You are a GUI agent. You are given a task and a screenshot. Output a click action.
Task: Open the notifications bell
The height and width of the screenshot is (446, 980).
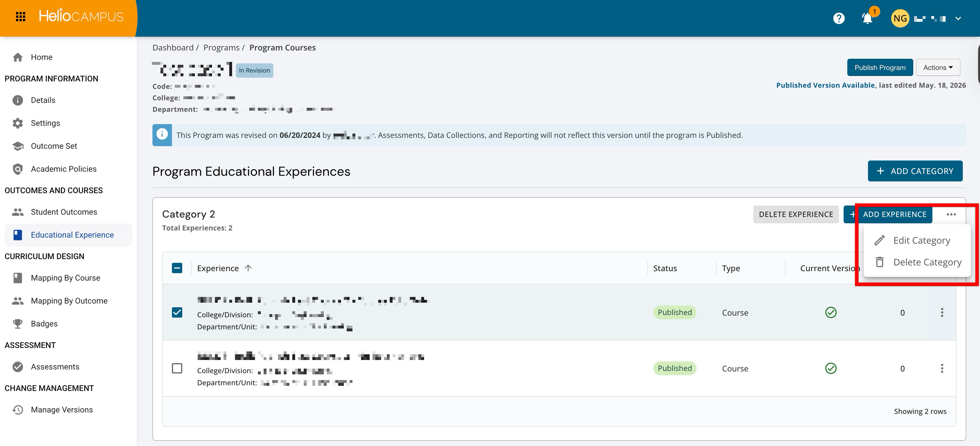click(x=867, y=18)
